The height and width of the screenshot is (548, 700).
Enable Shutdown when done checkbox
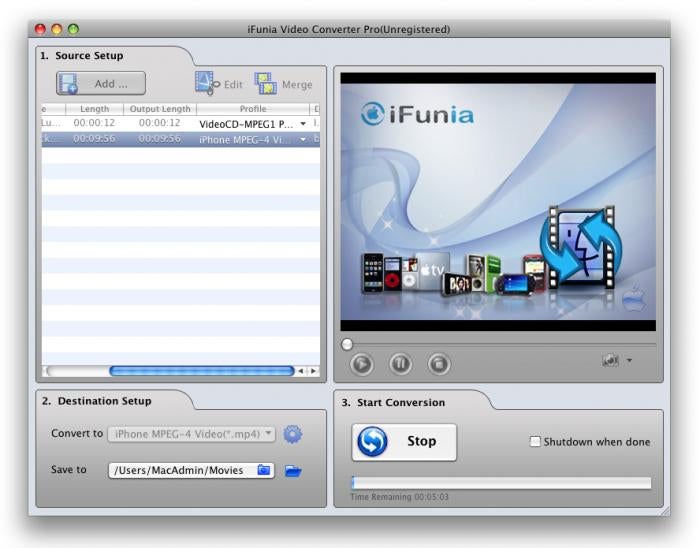tap(534, 442)
